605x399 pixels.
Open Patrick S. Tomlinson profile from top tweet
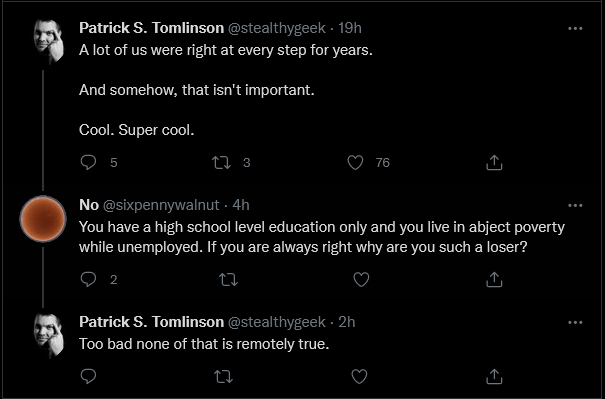151,28
